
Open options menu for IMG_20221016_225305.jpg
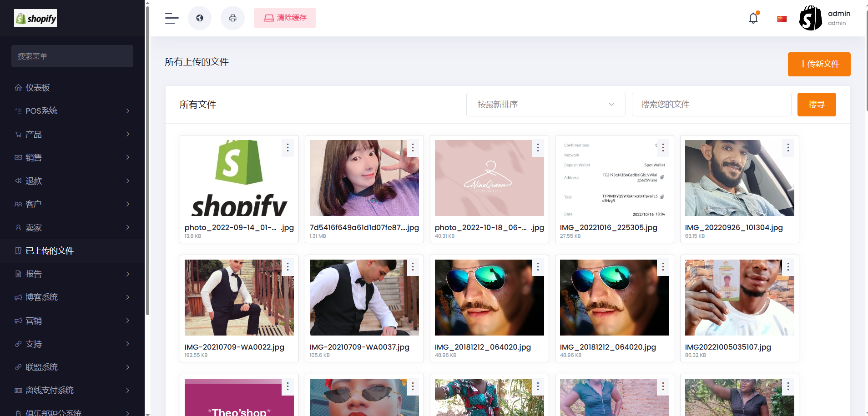coord(663,148)
